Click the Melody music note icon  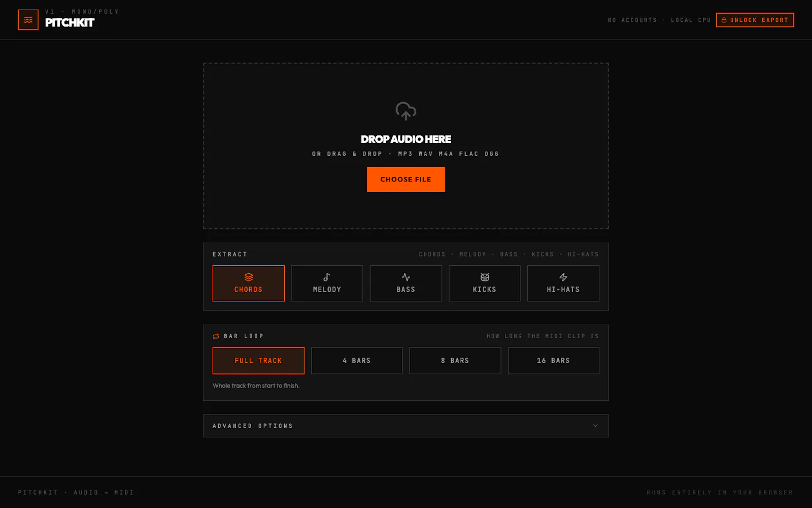click(327, 277)
